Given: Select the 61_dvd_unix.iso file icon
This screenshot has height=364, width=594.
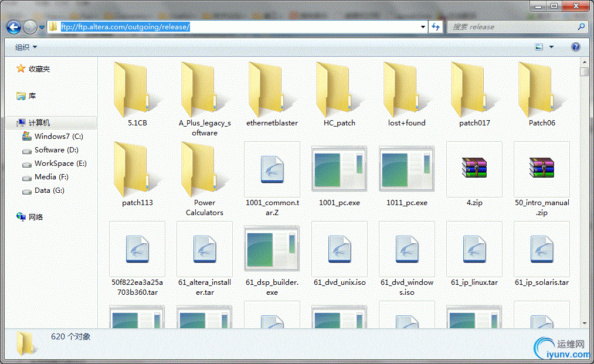Looking at the screenshot, I should (340, 249).
